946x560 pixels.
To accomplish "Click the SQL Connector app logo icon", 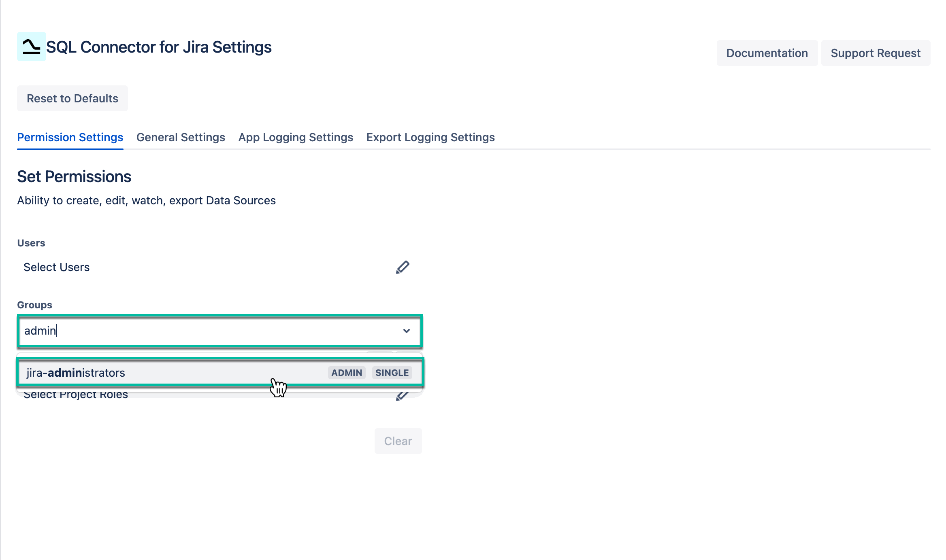I will coord(31,47).
